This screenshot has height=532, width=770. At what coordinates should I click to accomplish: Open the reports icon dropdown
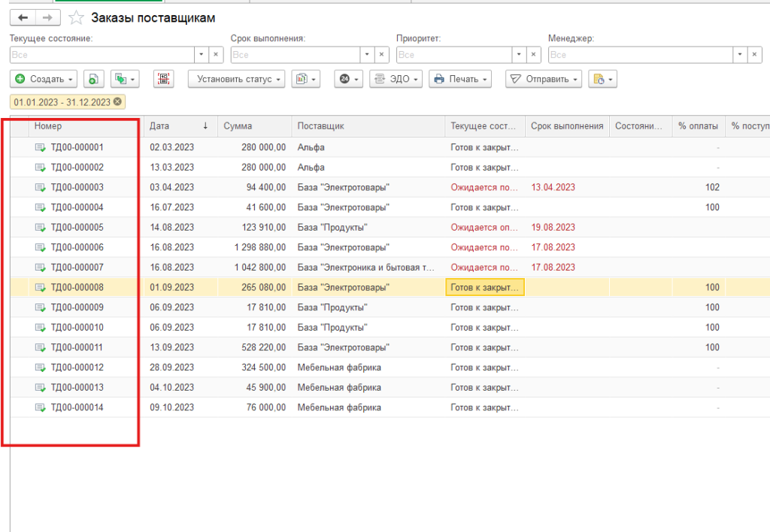pyautogui.click(x=306, y=79)
